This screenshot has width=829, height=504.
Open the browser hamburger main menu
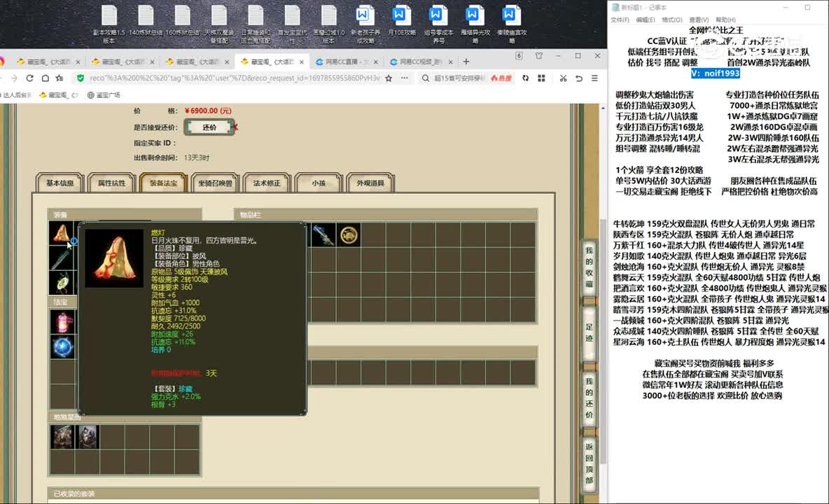[x=594, y=78]
